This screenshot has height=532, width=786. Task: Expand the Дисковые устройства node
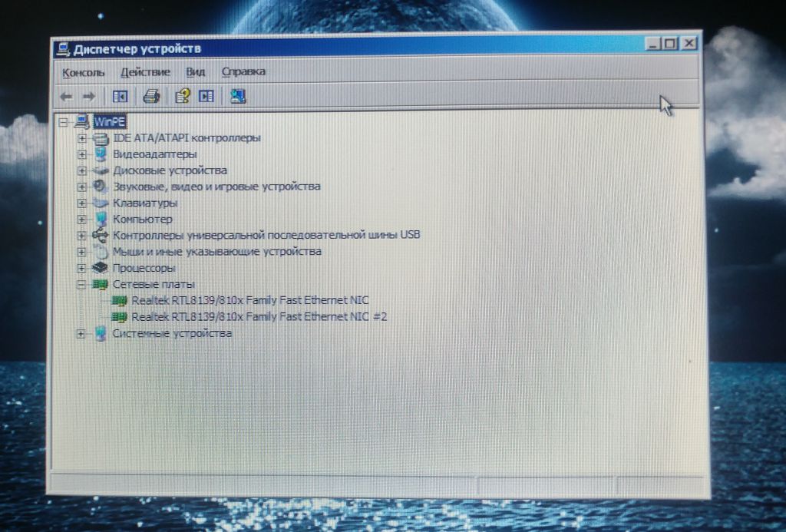[x=82, y=171]
